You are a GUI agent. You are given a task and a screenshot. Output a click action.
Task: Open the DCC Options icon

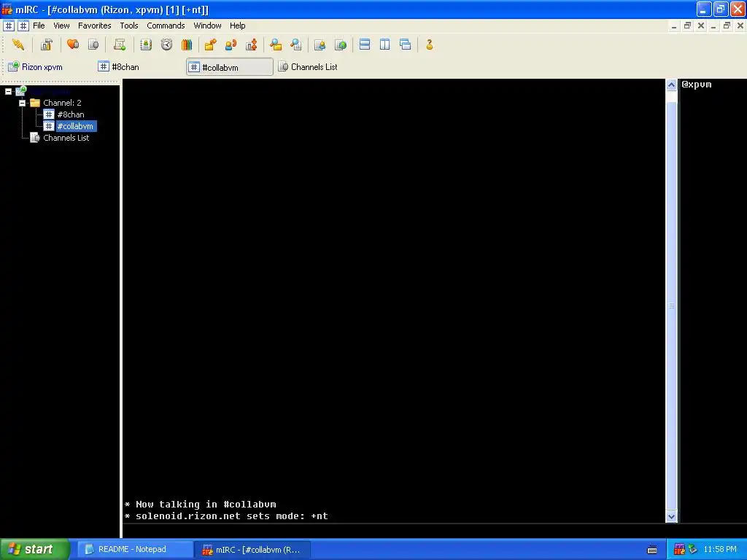(x=251, y=44)
